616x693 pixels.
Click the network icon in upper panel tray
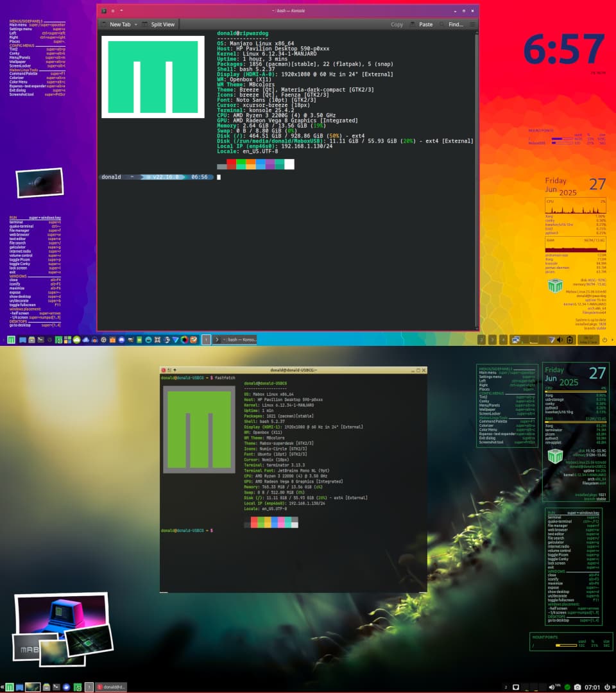pyautogui.click(x=515, y=340)
